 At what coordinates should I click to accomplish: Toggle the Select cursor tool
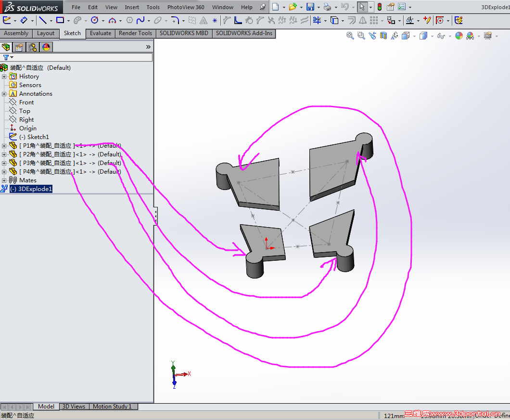pos(362,7)
